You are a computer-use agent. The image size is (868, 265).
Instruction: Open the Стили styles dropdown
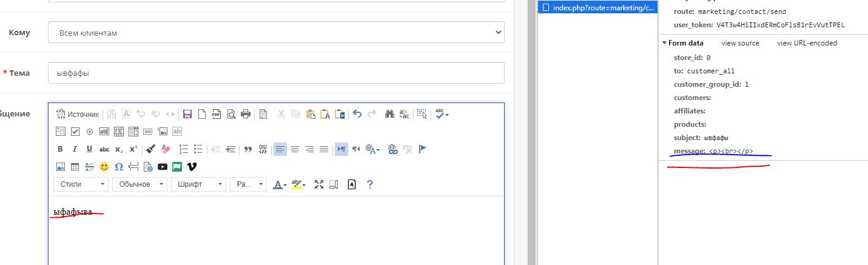click(80, 184)
